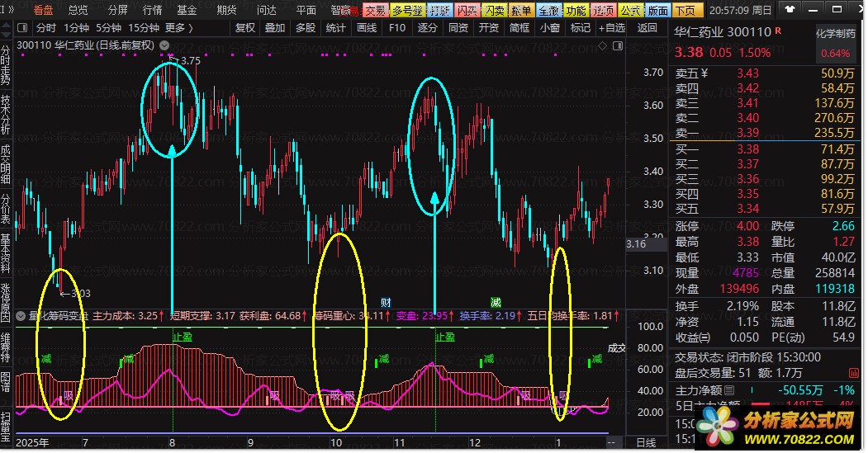Switch chart to 15分钟 period
868x453 pixels.
point(144,28)
